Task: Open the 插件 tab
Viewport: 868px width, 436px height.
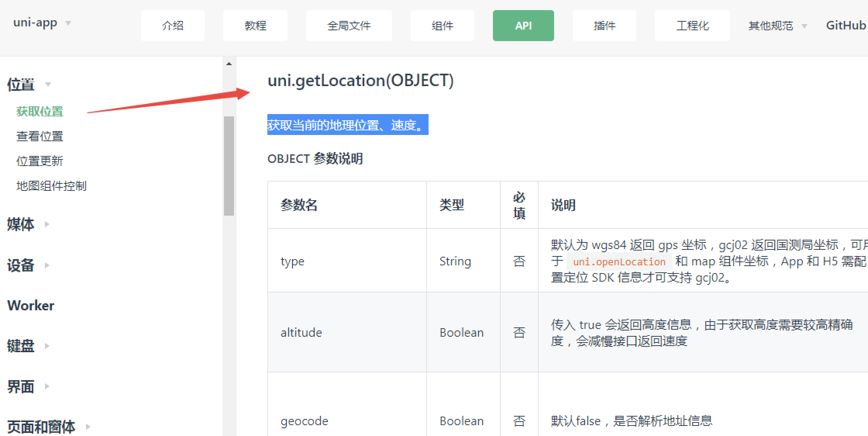Action: [x=604, y=26]
